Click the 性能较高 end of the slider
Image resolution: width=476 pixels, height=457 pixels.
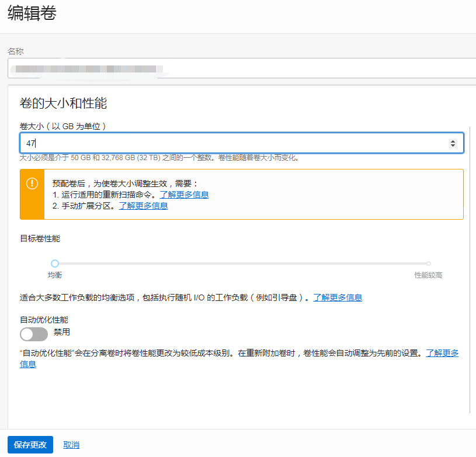tap(428, 264)
